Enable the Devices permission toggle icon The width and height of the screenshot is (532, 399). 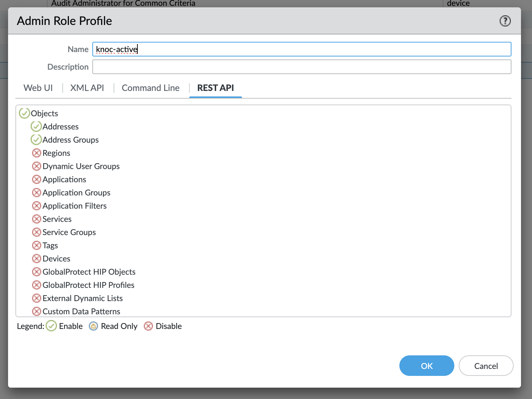(36, 259)
